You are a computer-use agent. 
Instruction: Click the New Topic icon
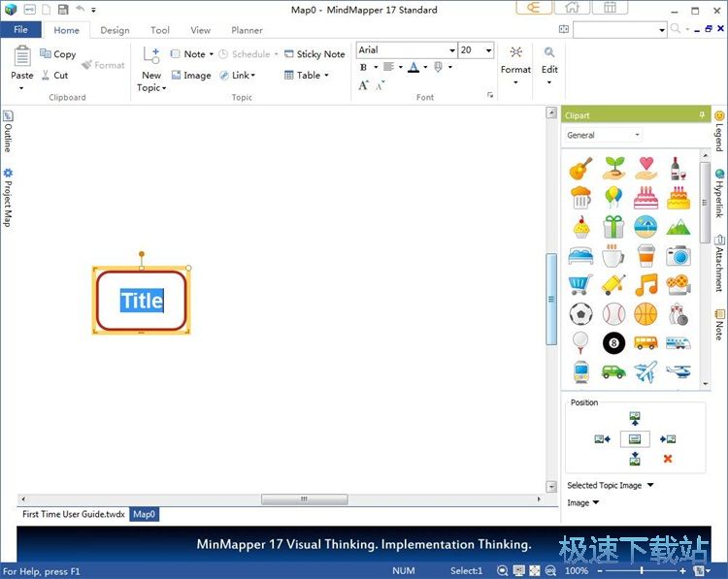point(151,55)
